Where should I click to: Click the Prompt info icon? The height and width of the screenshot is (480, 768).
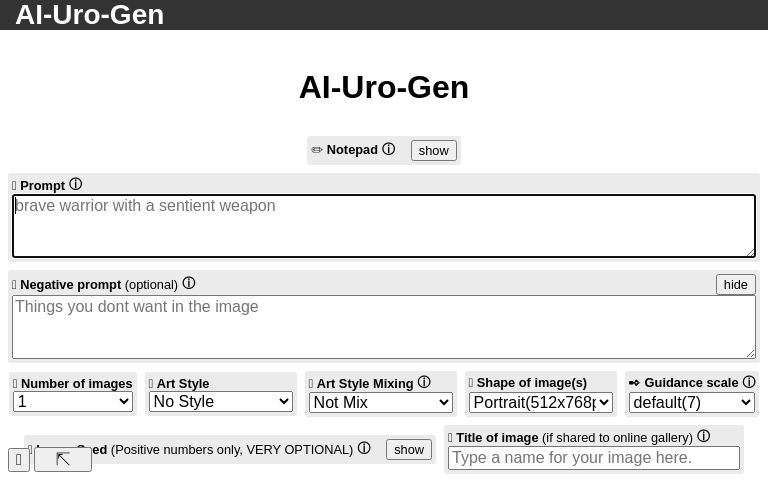tap(75, 184)
